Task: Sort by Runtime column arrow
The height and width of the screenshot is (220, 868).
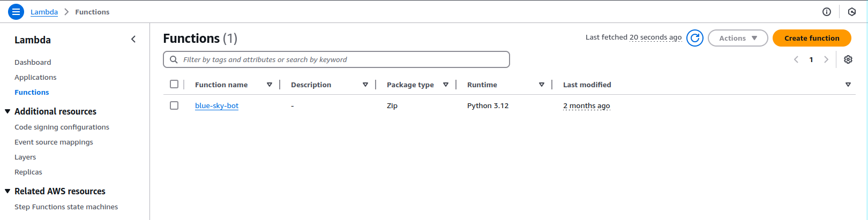Action: coord(542,85)
